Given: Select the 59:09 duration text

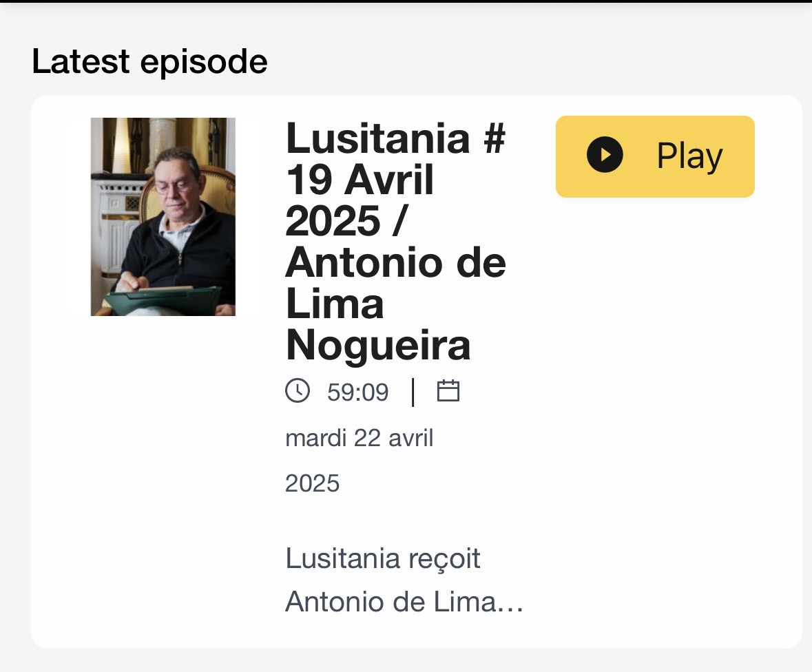Looking at the screenshot, I should coord(357,392).
